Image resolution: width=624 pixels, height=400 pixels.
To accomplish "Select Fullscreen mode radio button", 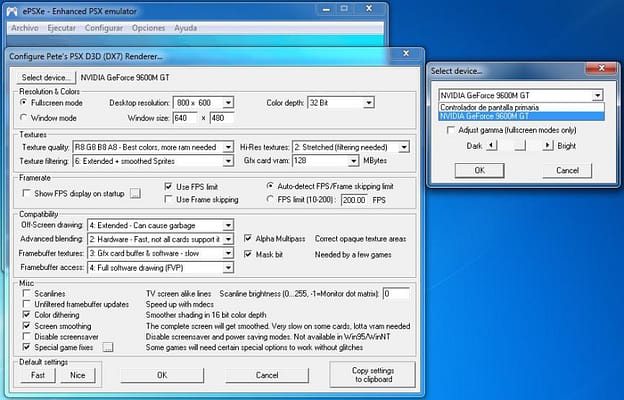I will pyautogui.click(x=23, y=102).
